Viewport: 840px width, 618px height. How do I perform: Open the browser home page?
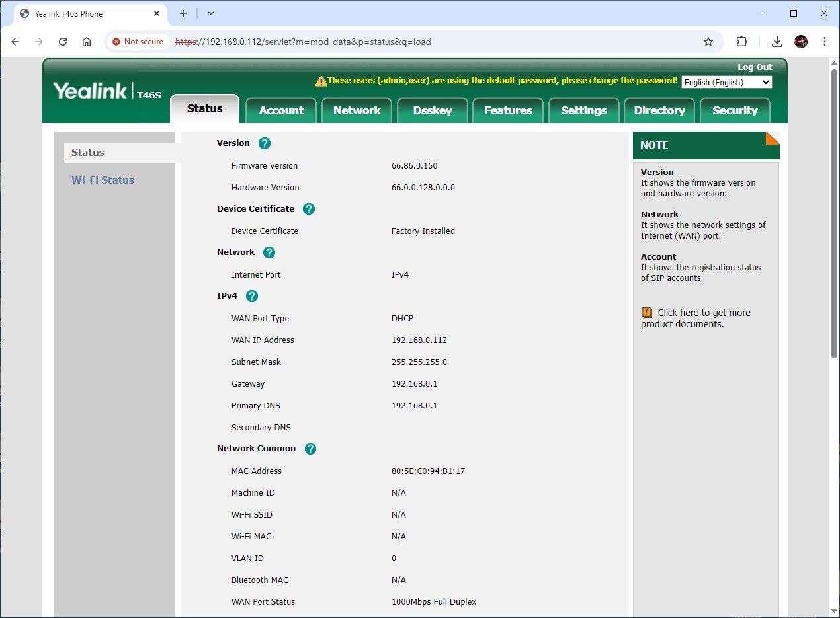coord(87,42)
